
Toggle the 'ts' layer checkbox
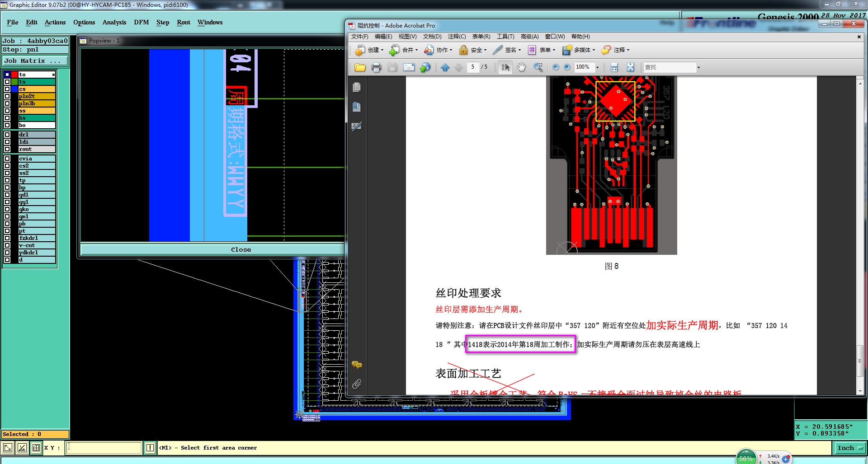7,82
